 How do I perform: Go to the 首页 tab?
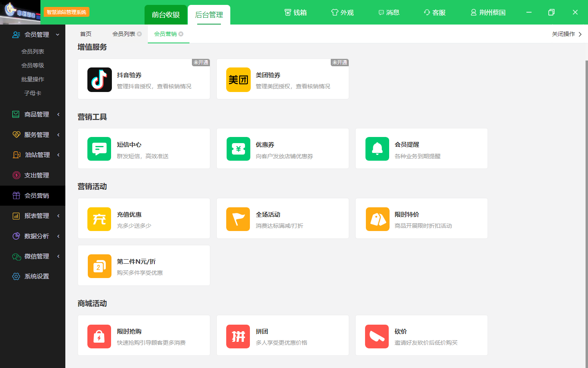[86, 34]
